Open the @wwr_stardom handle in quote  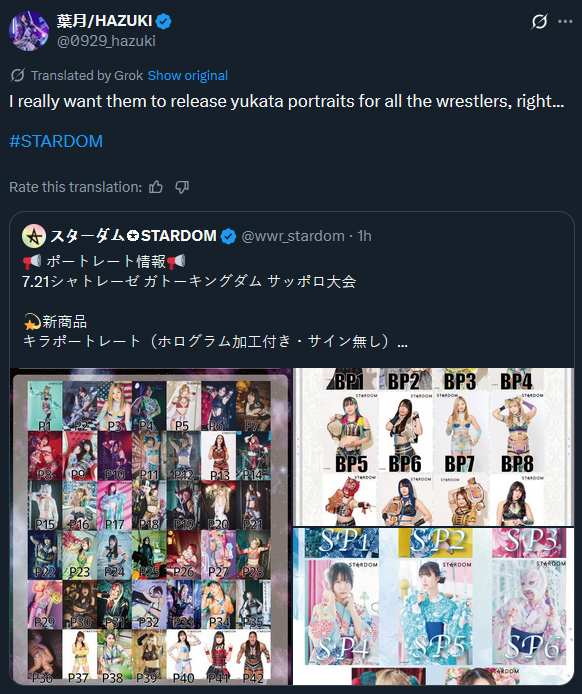tap(293, 236)
